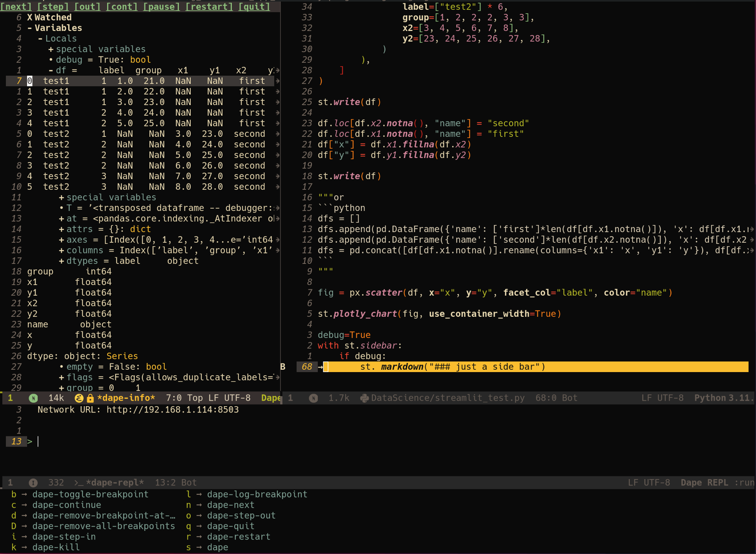Click the Dape mode label in dape-info modeline
Screen dimensions: 756x554
[271, 398]
